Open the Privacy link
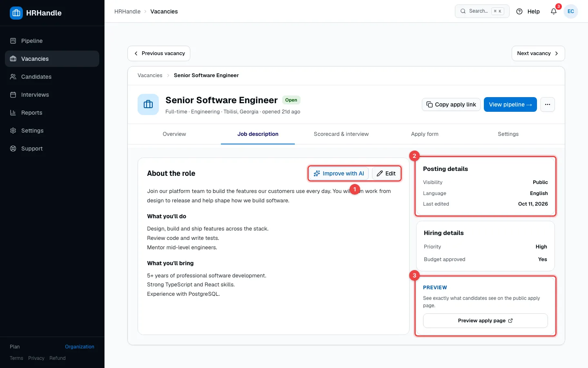Screen dimensions: 588x368 (36, 358)
